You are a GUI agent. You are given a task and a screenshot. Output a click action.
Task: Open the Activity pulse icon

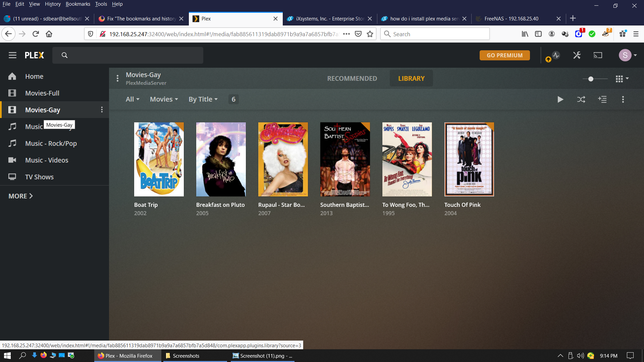556,55
